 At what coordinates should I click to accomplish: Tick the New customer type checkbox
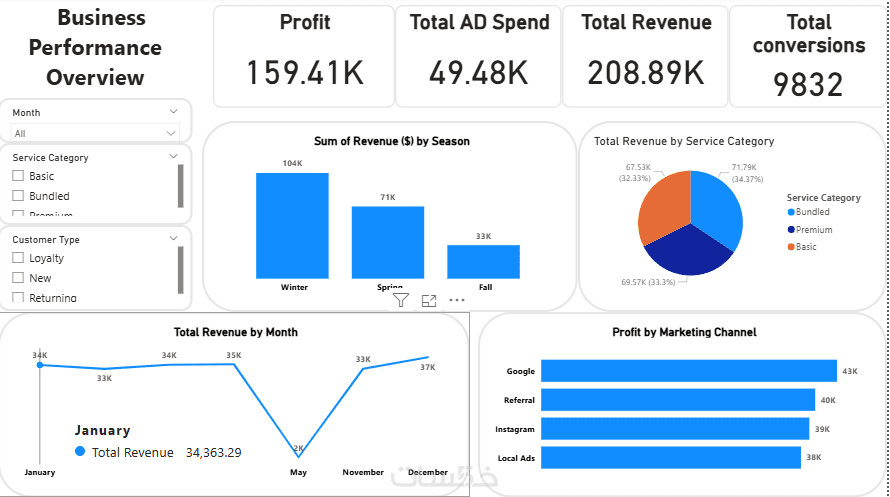[x=18, y=278]
